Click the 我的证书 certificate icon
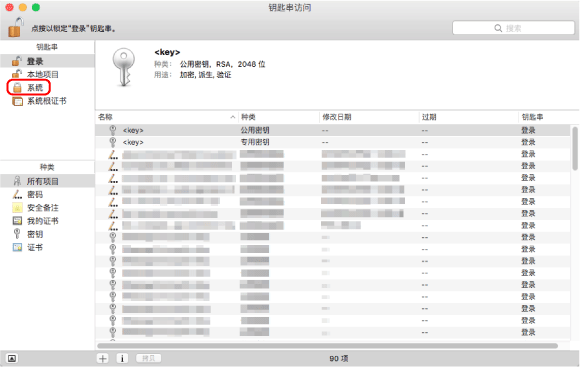 point(17,221)
